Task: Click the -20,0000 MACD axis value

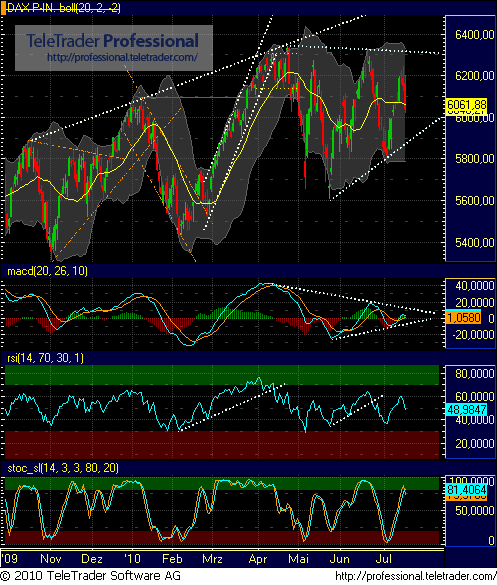Action: [473, 335]
